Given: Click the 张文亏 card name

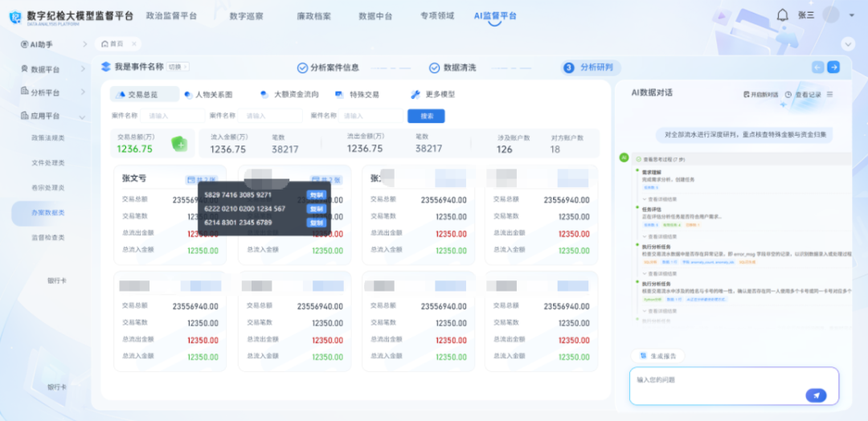Looking at the screenshot, I should pos(134,178).
